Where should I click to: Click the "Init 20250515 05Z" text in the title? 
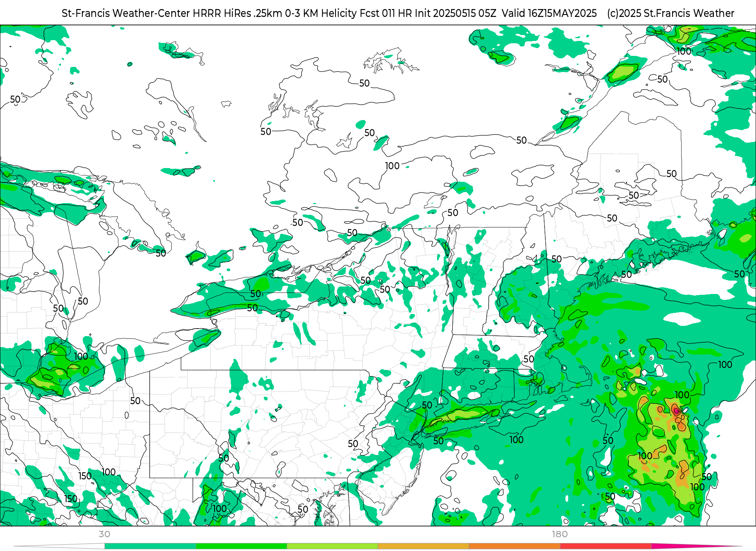coord(455,13)
